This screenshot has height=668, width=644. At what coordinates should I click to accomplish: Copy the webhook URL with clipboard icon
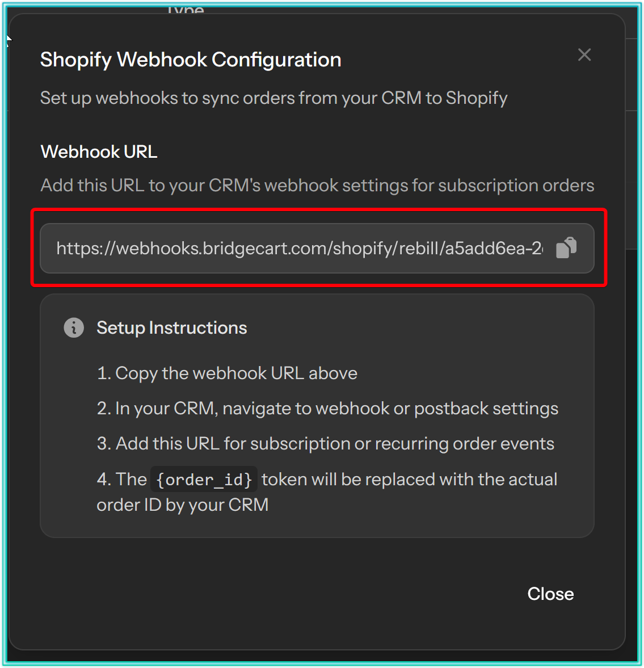[566, 248]
